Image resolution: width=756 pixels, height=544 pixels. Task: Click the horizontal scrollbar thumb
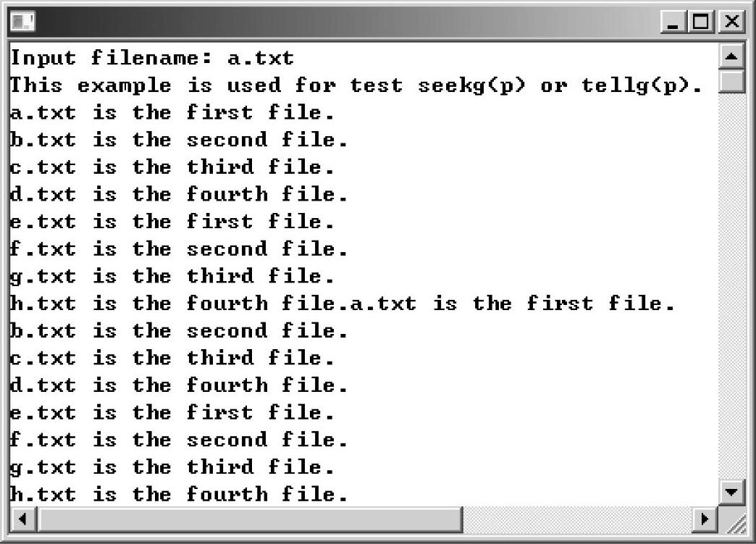[x=251, y=519]
